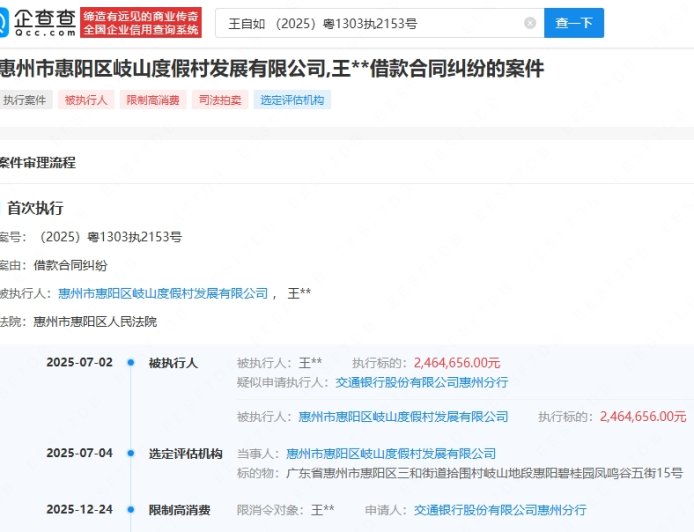Open company link beside 当事人
This screenshot has height=532, width=694.
click(391, 454)
